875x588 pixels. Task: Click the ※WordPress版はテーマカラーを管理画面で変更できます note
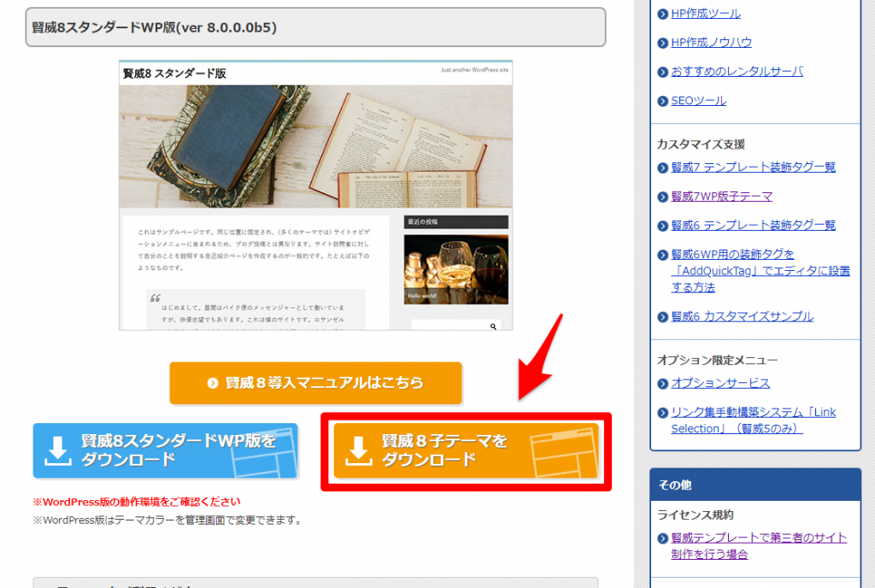coord(167,520)
